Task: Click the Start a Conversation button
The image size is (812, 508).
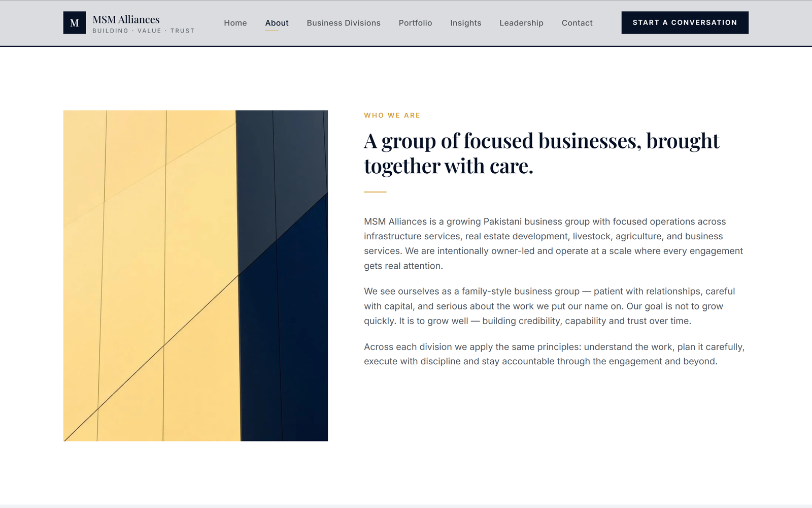Action: point(685,23)
